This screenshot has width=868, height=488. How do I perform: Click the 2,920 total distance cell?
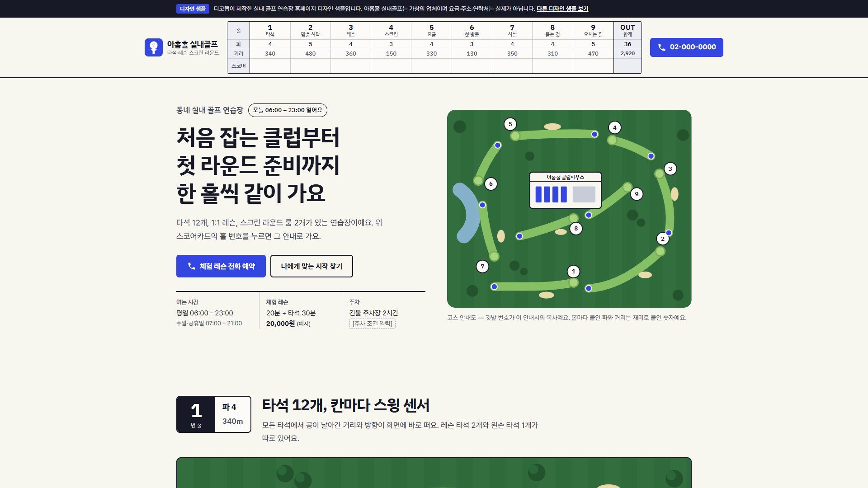[627, 53]
